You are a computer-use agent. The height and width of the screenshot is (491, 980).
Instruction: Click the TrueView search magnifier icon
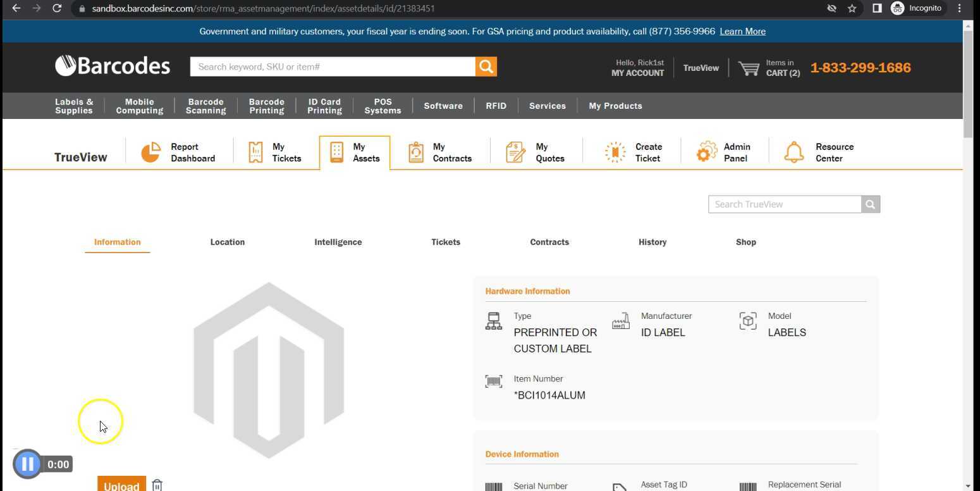pos(870,204)
